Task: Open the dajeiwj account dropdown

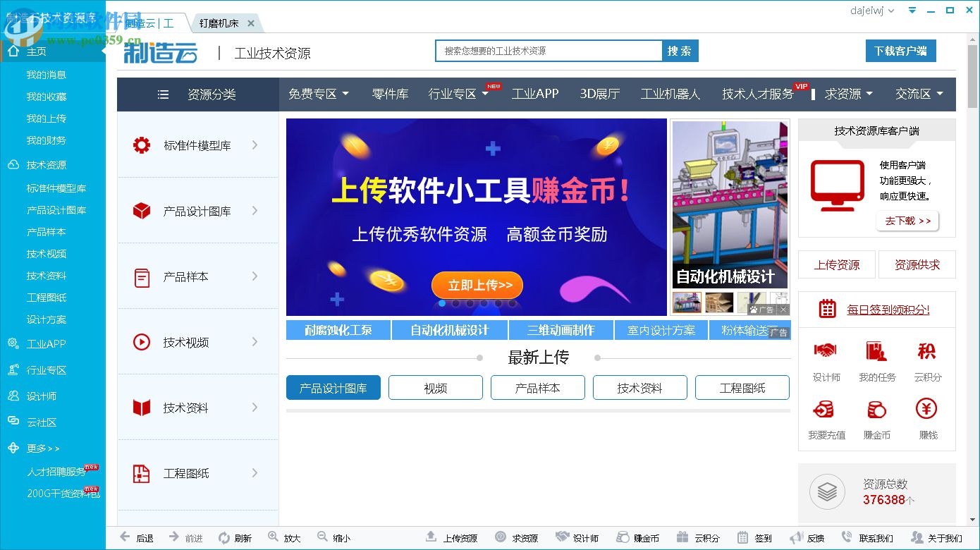Action: coord(871,11)
